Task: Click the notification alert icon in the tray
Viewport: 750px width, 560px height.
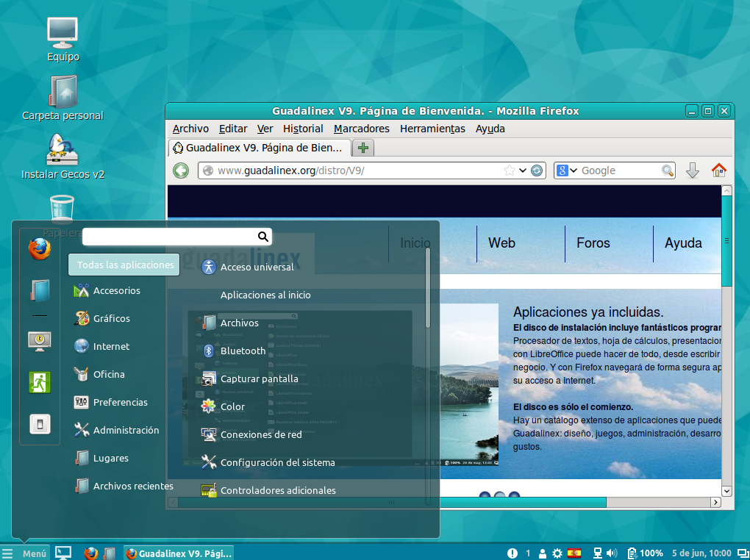Action: click(512, 553)
